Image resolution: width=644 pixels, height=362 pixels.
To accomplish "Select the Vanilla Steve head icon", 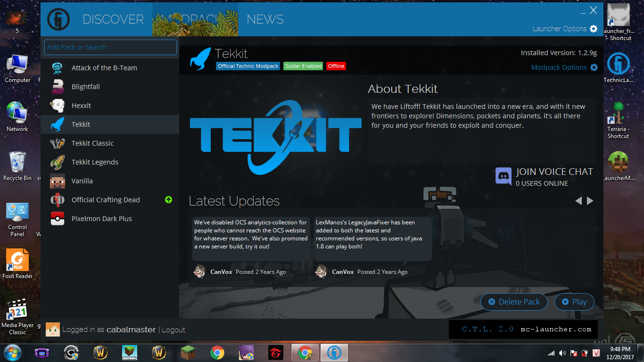I will (57, 181).
